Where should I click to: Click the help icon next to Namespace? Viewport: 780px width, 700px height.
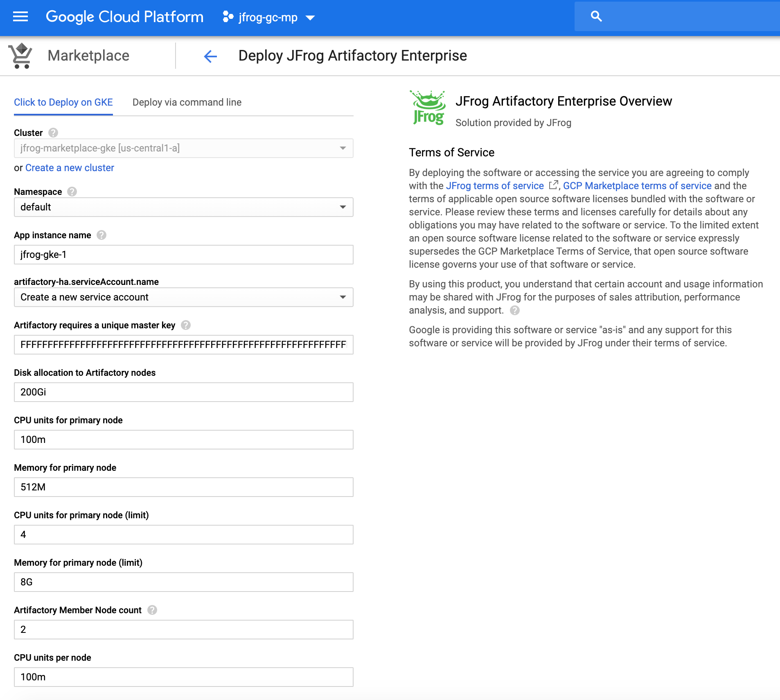72,192
